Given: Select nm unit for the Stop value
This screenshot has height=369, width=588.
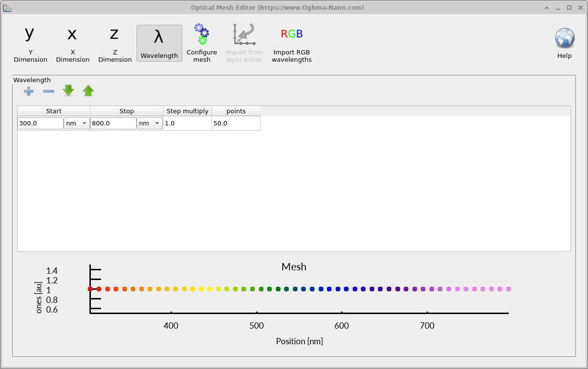Looking at the screenshot, I should click(x=149, y=123).
